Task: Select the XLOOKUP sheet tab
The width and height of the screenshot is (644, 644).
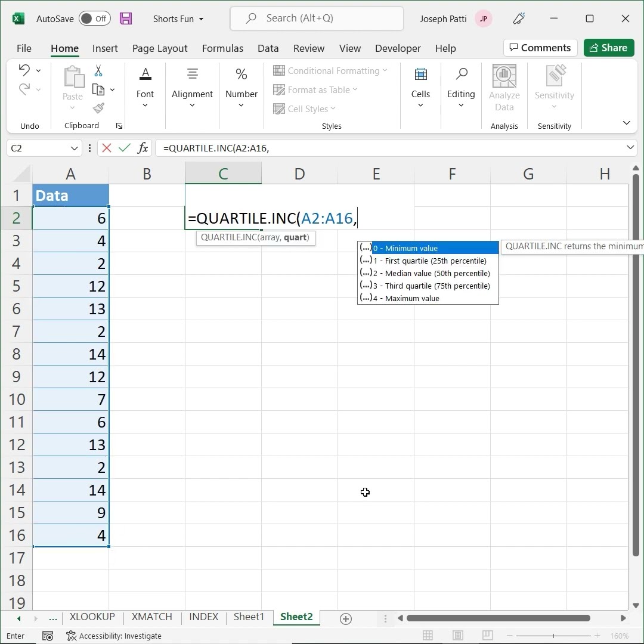Action: pos(92,617)
